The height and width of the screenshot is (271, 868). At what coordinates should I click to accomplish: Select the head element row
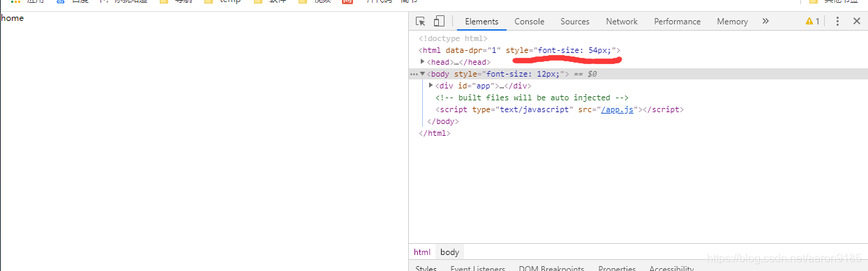458,62
